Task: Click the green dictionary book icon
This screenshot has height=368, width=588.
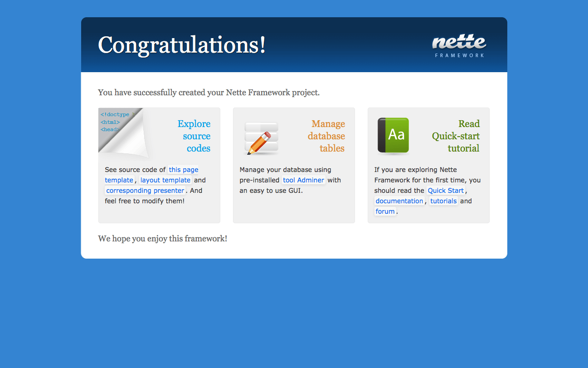Action: coord(394,135)
